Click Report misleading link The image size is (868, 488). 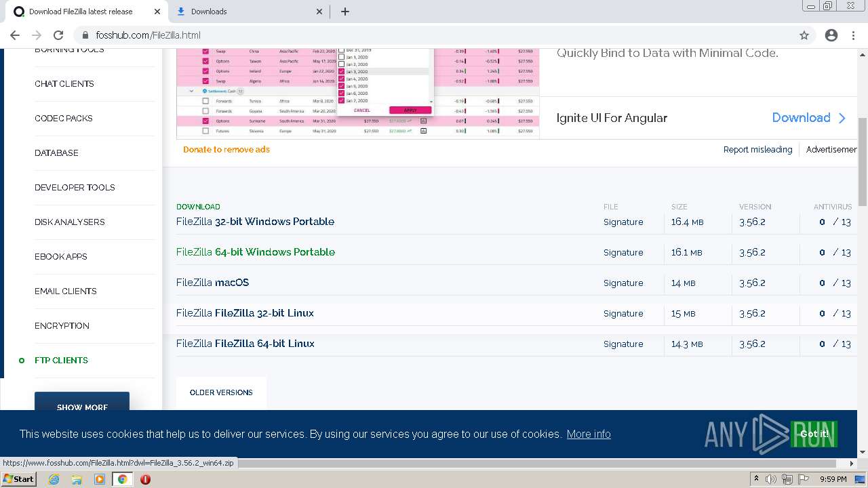[757, 150]
